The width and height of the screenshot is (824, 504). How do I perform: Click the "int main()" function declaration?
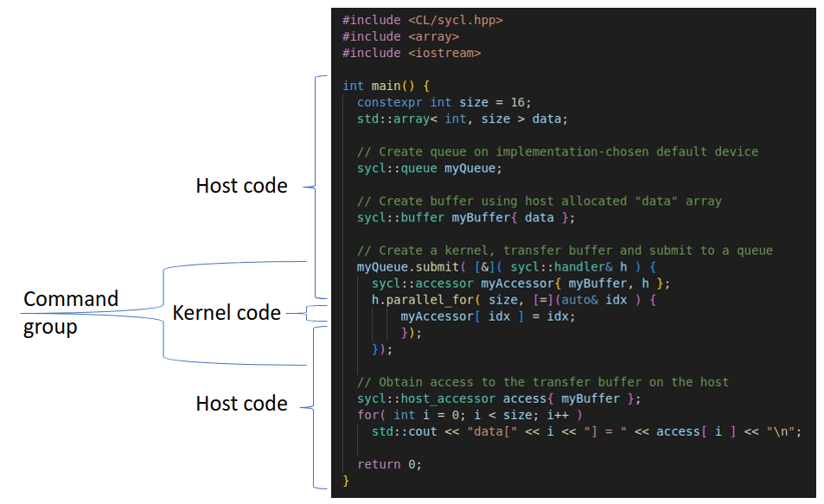coord(386,86)
